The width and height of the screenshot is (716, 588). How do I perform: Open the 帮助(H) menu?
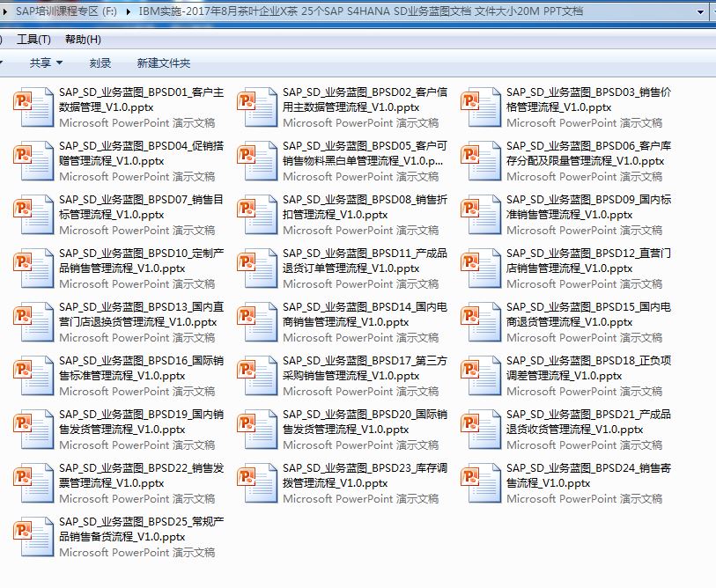[x=83, y=40]
